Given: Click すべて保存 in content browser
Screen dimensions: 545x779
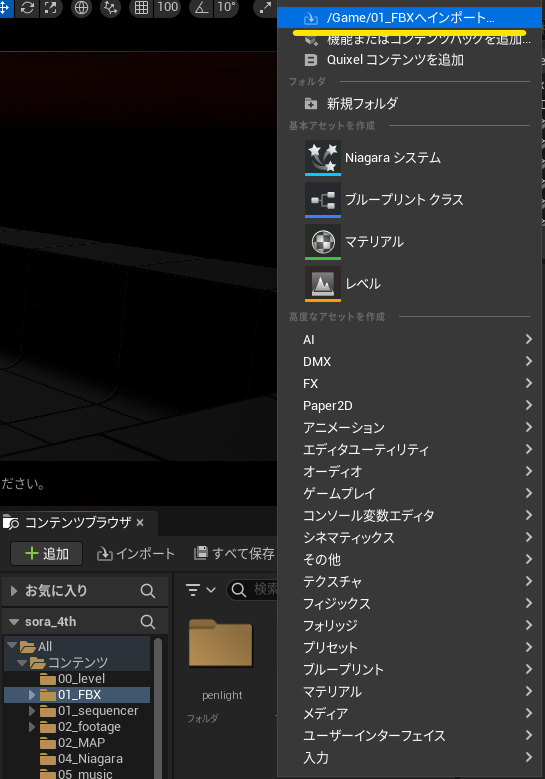Looking at the screenshot, I should pyautogui.click(x=234, y=553).
